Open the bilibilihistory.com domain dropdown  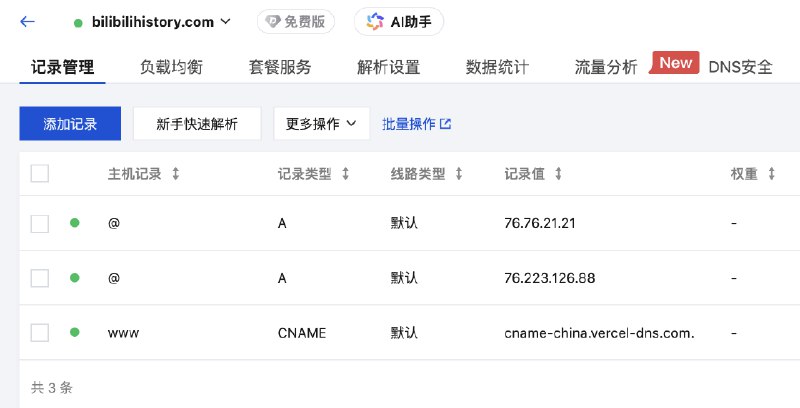(161, 22)
